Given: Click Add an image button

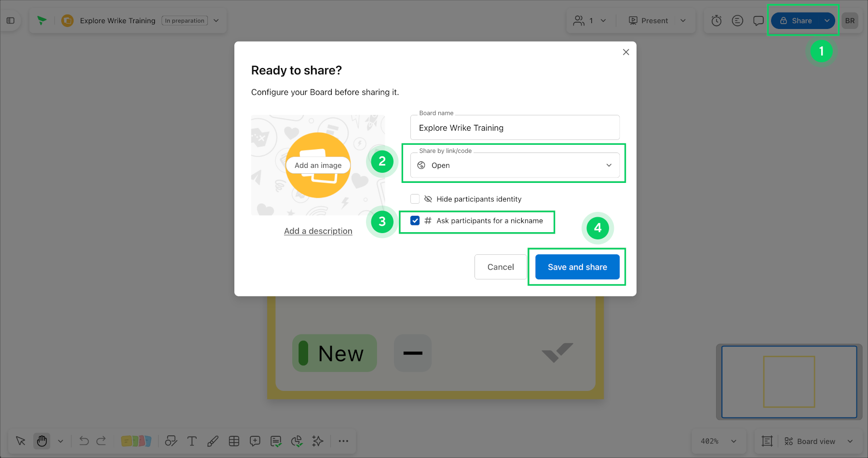Looking at the screenshot, I should (x=318, y=165).
